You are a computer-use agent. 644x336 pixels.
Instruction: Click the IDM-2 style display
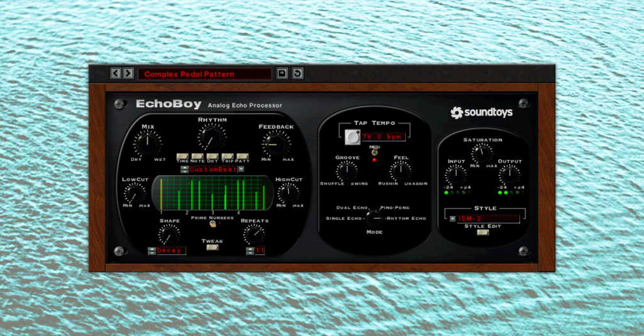(x=488, y=219)
